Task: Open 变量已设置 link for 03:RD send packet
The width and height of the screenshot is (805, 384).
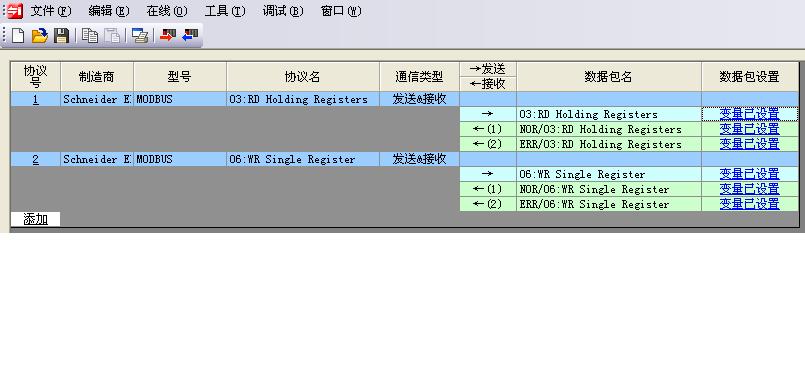Action: click(x=749, y=114)
